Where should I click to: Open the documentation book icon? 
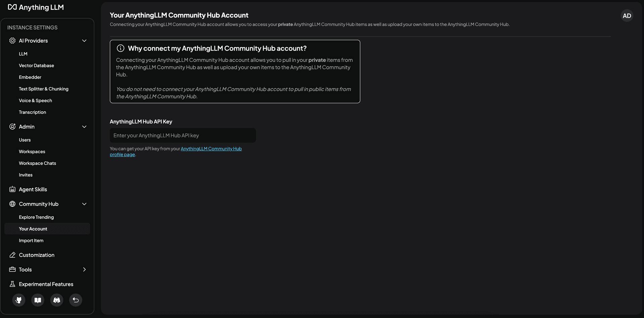pos(38,300)
